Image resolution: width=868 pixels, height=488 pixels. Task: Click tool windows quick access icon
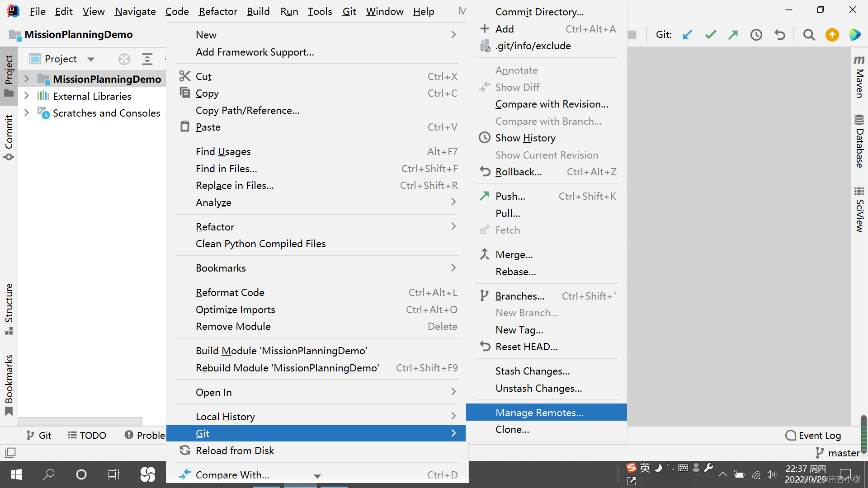click(10, 452)
